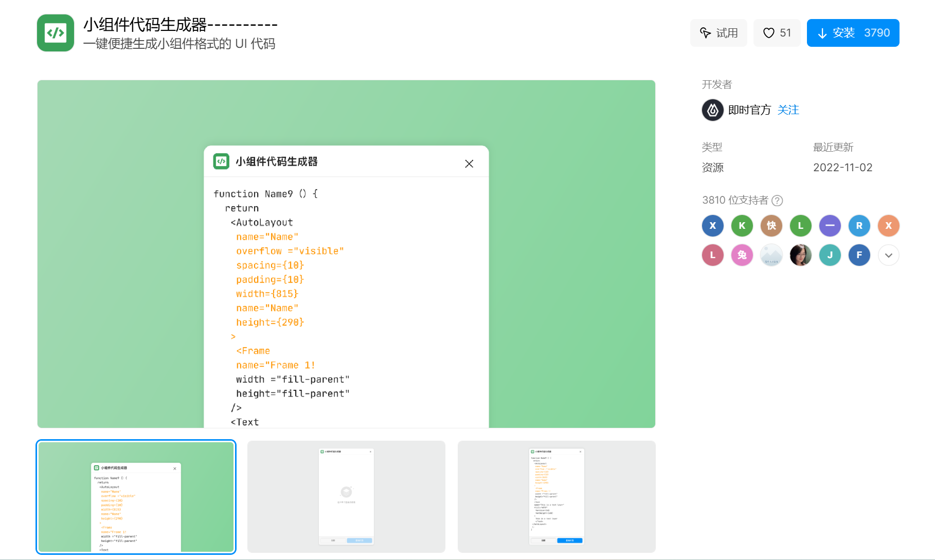Show the second empty-state preview thumbnail
Screen dimensions: 935x560
click(346, 497)
